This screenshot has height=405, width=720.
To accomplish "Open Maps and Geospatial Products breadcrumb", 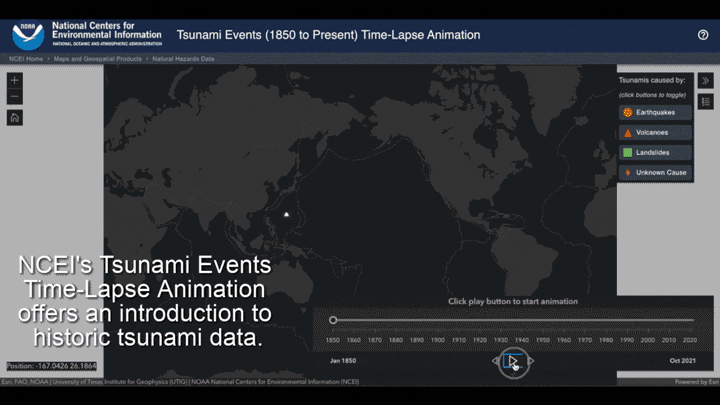I will click(97, 59).
